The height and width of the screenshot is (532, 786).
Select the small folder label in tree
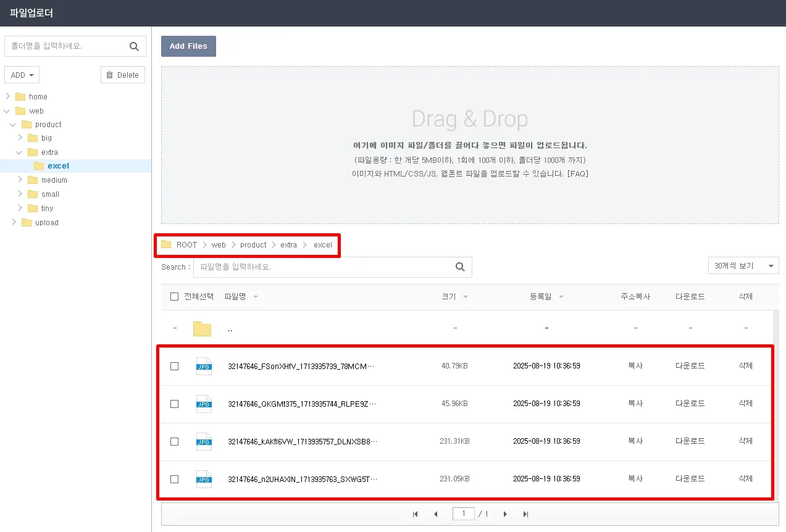(51, 194)
